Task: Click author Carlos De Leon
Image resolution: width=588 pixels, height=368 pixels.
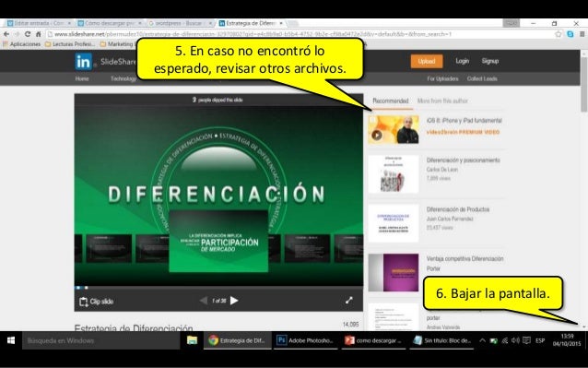Action: (441, 170)
